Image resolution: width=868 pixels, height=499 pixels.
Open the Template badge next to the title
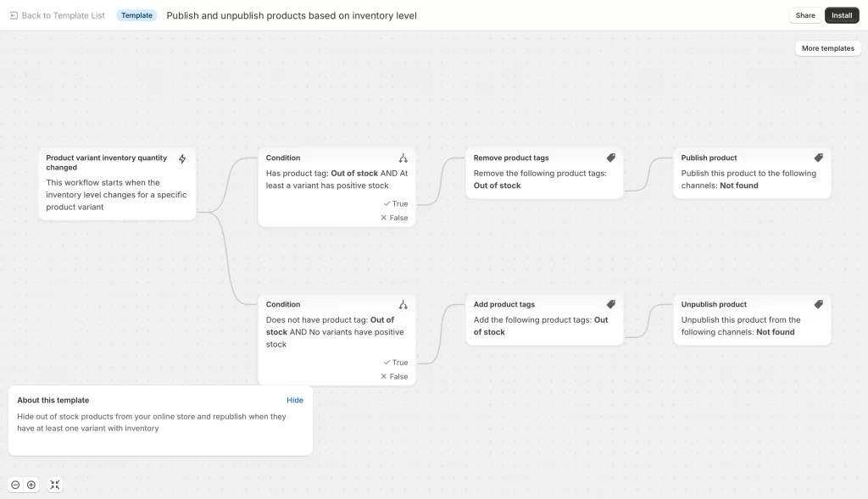pos(136,14)
